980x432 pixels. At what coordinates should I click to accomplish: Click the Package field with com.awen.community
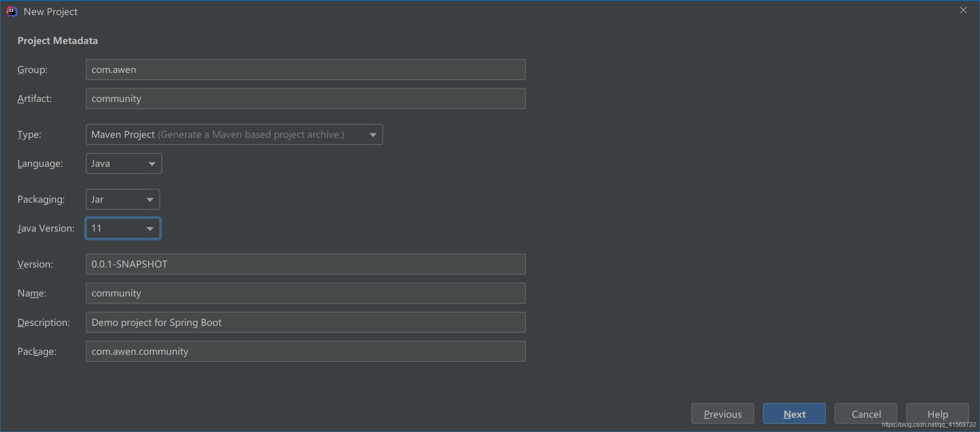(x=305, y=351)
